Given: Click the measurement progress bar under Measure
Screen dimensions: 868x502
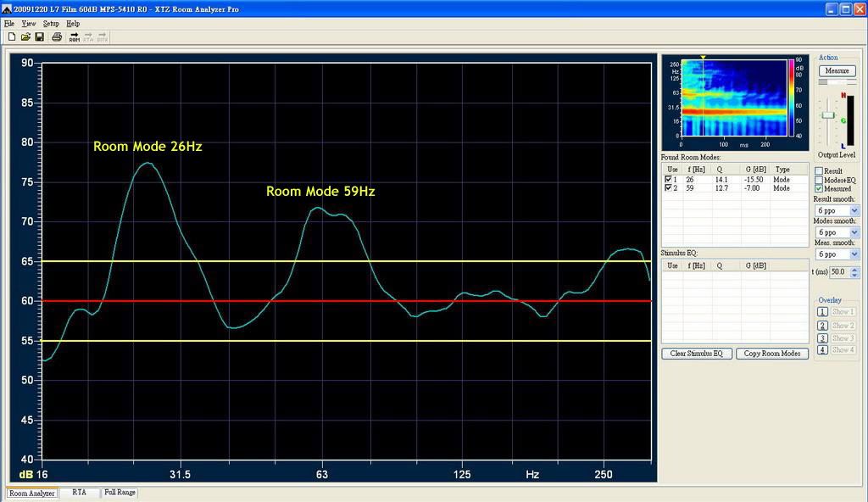Looking at the screenshot, I should tap(837, 82).
